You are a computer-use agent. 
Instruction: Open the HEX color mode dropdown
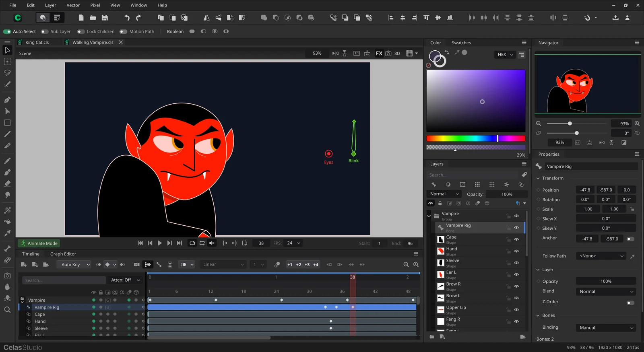coord(505,54)
